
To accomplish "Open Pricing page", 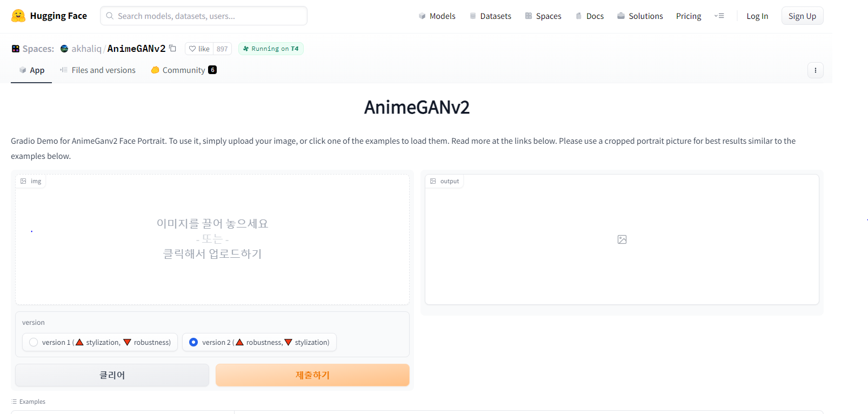I will click(x=689, y=16).
